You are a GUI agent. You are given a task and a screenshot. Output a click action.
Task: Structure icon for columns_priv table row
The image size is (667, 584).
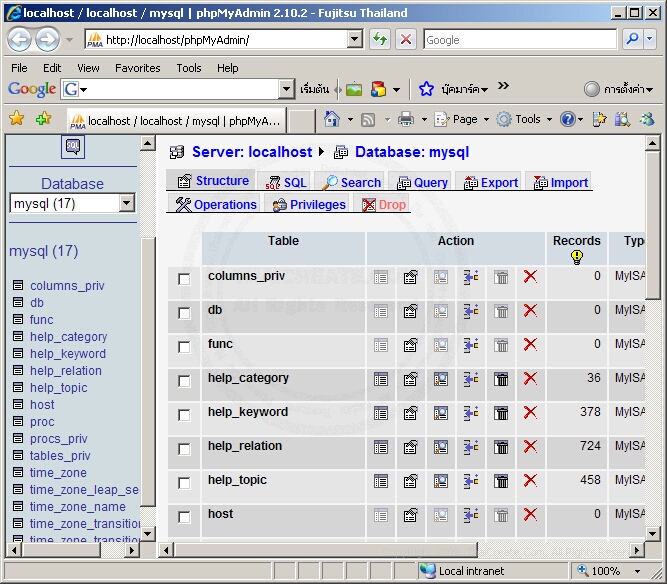tap(410, 277)
